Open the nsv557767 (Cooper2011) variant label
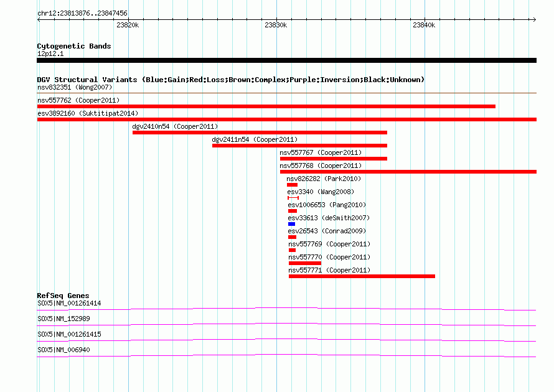 click(x=321, y=152)
